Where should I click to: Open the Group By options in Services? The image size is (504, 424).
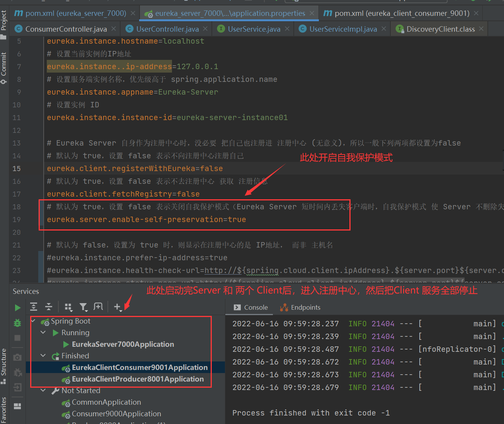point(68,307)
